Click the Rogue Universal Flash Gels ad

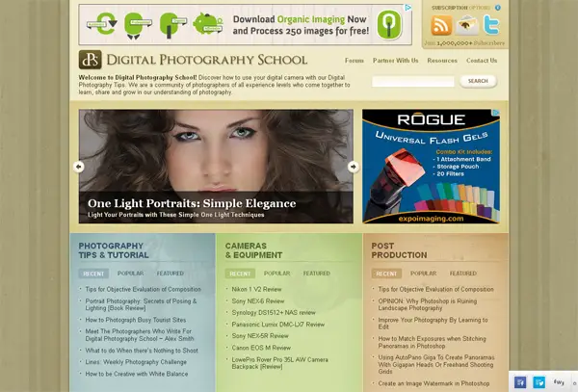(431, 166)
